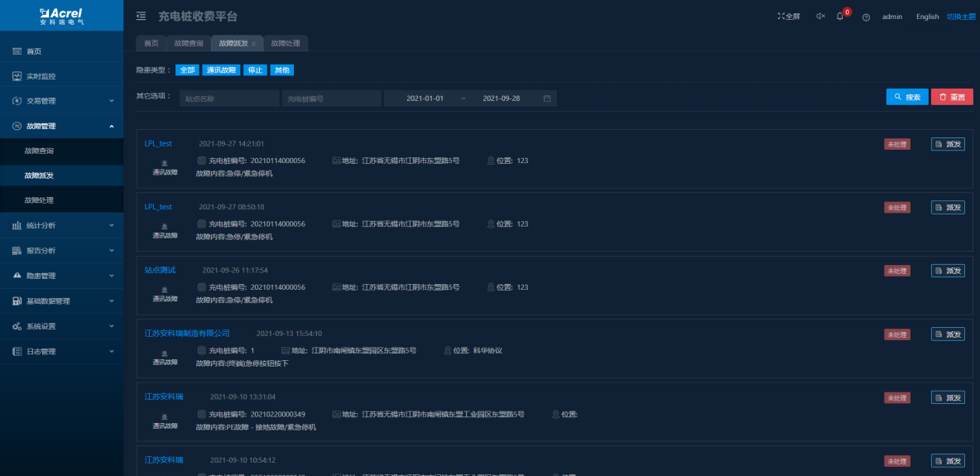
Task: Select the 停止 fault type filter
Action: pos(255,70)
